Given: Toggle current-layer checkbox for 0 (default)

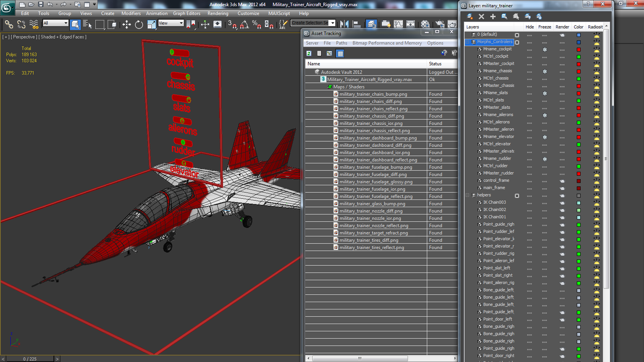Looking at the screenshot, I should pyautogui.click(x=517, y=35).
